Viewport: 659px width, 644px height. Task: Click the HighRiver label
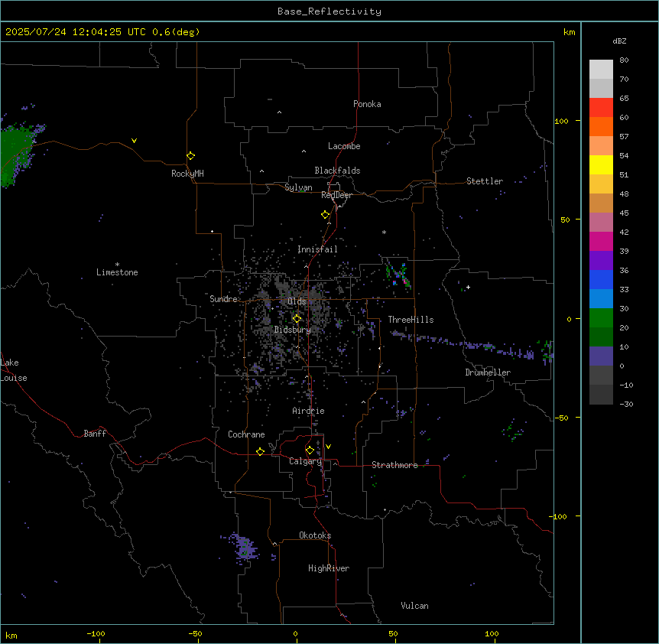tap(329, 568)
